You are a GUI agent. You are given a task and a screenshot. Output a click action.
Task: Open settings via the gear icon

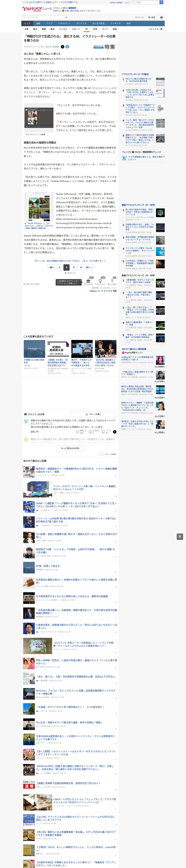tap(161, 18)
